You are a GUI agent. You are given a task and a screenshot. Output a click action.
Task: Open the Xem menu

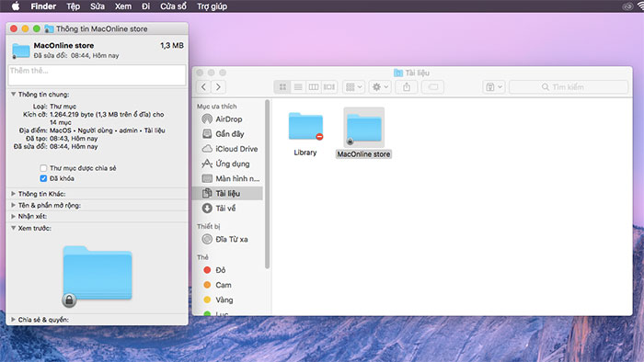click(x=123, y=6)
